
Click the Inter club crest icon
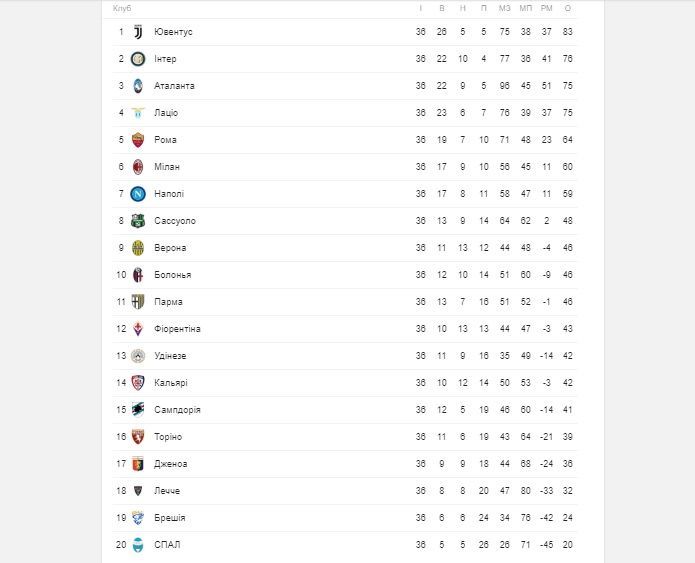click(x=138, y=59)
